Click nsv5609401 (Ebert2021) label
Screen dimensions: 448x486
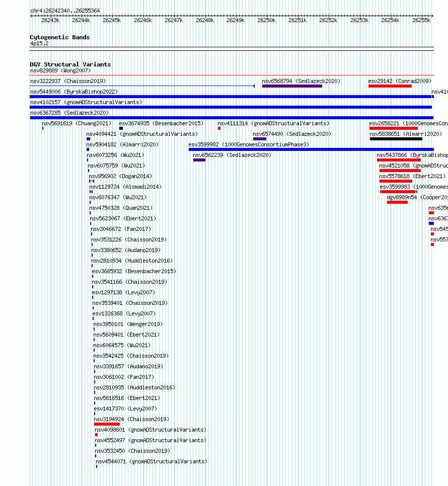[x=126, y=335]
